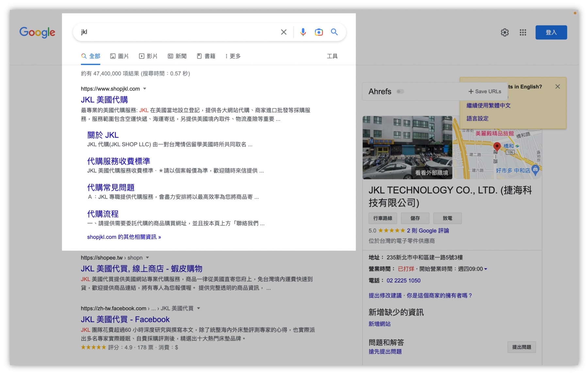
Task: Expand the shopjkl.com result options arrow
Action: coord(145,89)
